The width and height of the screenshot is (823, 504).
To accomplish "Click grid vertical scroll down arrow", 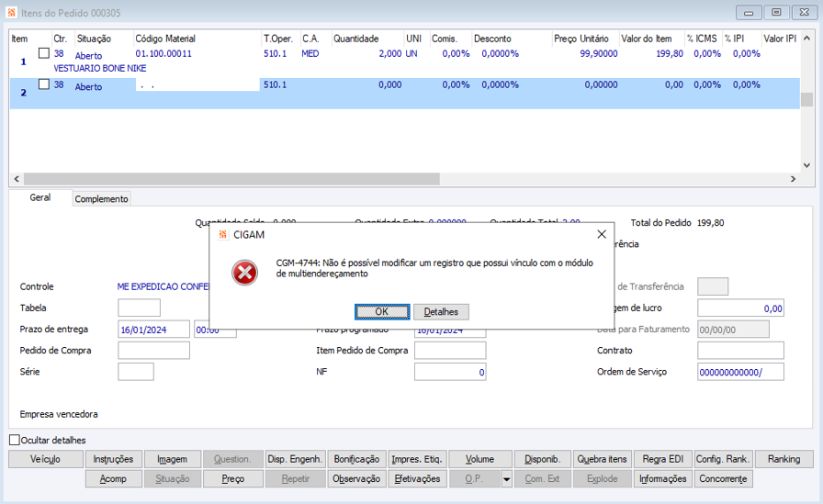I will coord(807,165).
